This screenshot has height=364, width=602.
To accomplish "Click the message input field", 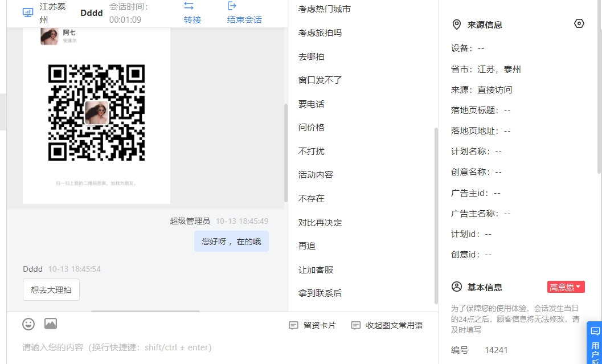I will (x=222, y=347).
